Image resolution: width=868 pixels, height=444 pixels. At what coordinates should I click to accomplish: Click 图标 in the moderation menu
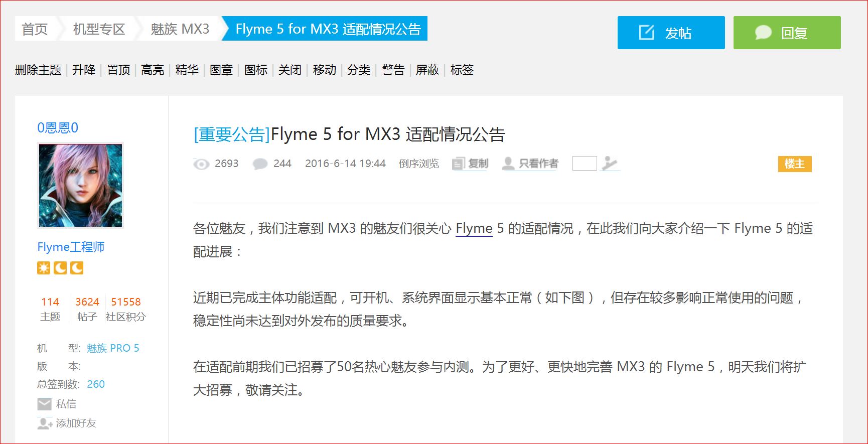[x=256, y=70]
